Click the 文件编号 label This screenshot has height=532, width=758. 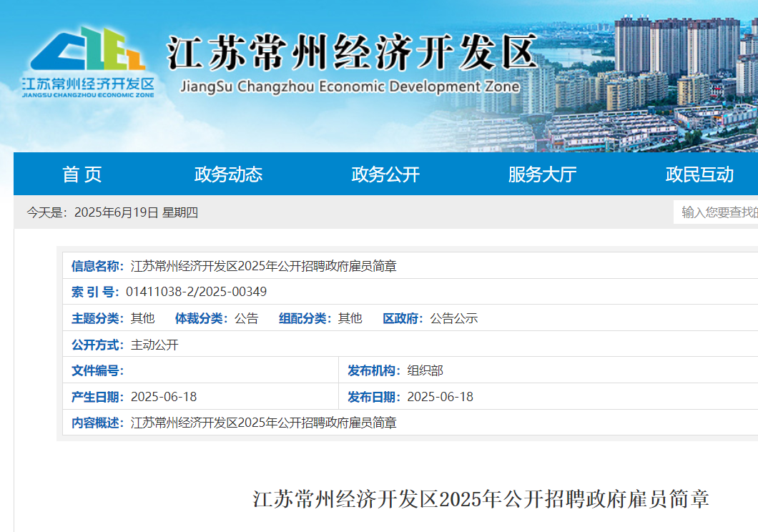(x=98, y=370)
